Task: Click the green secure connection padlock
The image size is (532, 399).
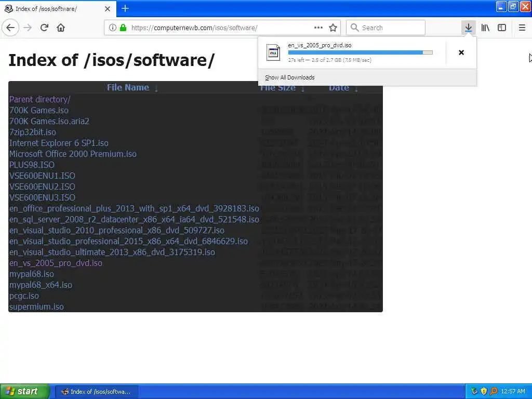Action: click(x=123, y=28)
